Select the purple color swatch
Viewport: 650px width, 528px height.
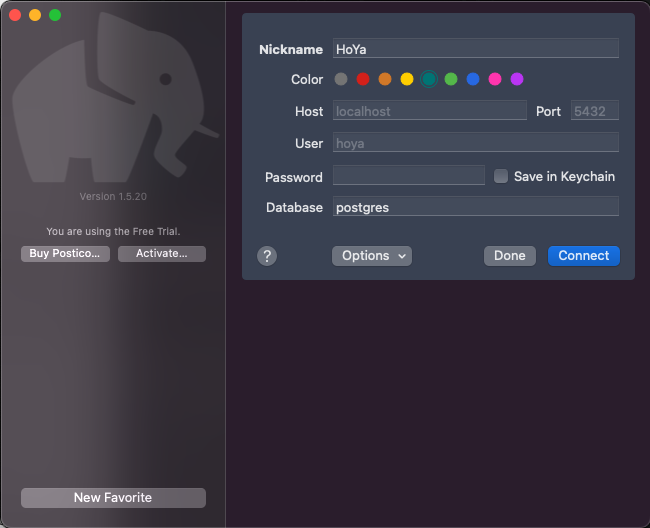click(517, 79)
